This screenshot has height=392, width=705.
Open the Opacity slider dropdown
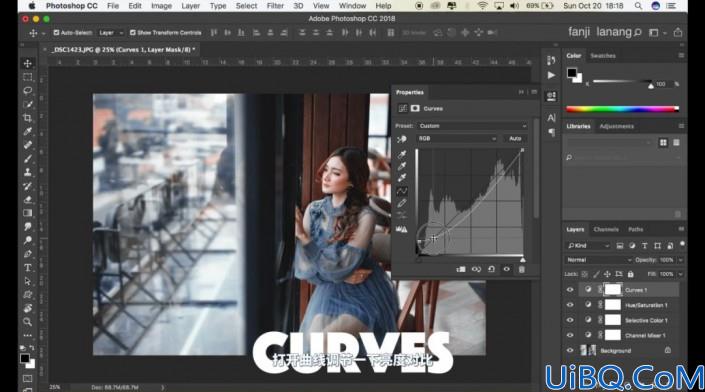[681, 260]
